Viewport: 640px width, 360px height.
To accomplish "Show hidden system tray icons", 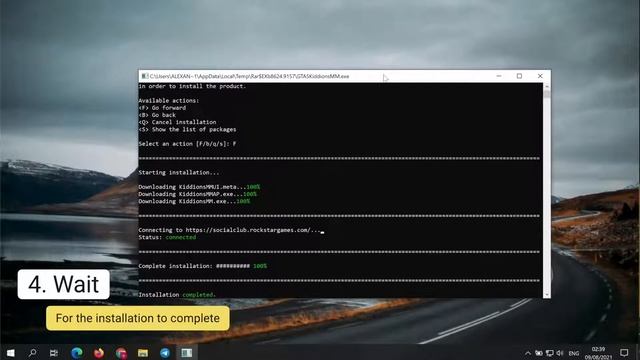I will pos(528,353).
